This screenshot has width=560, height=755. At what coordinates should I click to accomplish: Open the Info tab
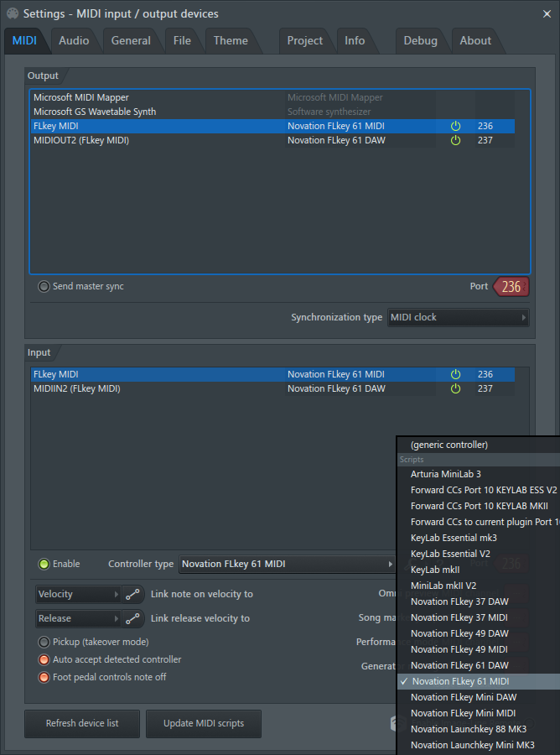(355, 41)
